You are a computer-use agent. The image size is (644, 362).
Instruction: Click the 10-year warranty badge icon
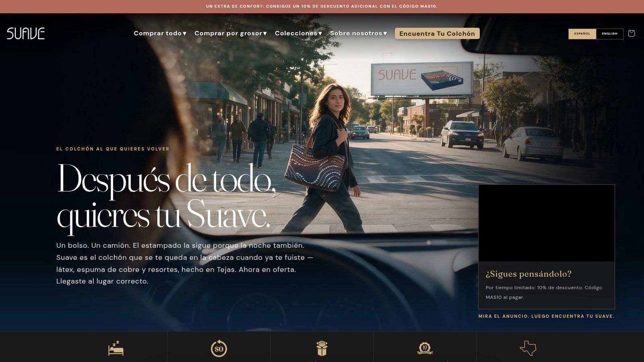425,348
